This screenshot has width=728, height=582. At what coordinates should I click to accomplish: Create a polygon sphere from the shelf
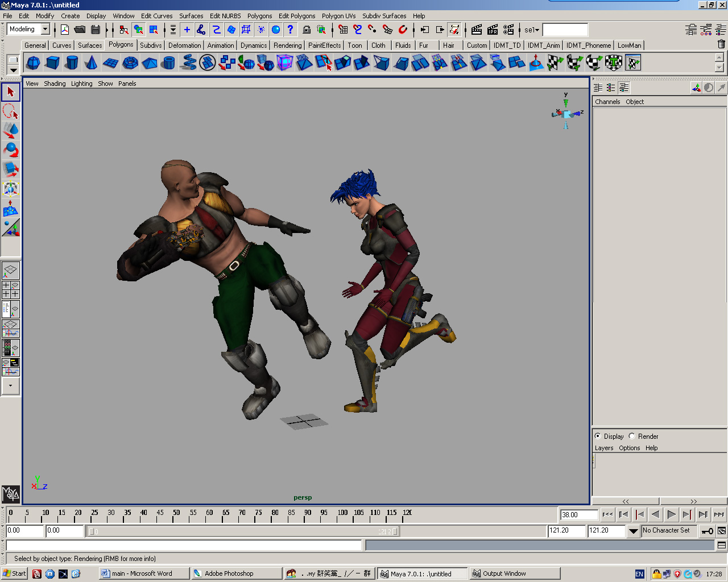[33, 63]
